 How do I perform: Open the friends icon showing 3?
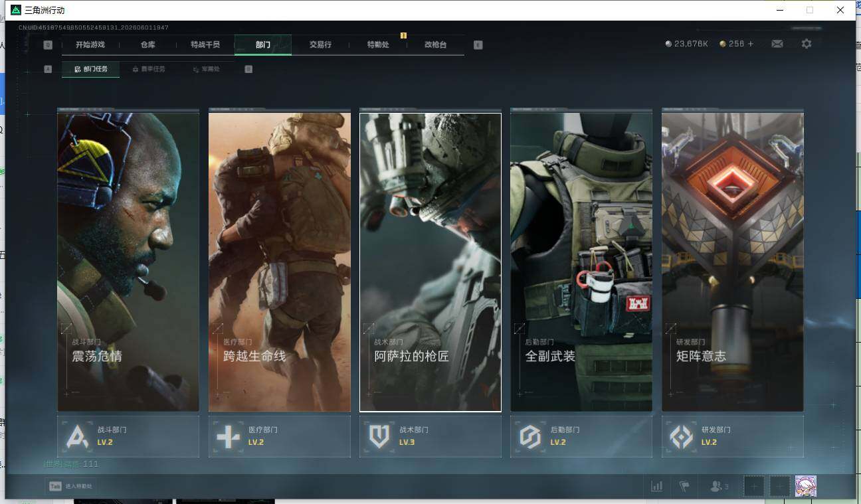pos(719,487)
